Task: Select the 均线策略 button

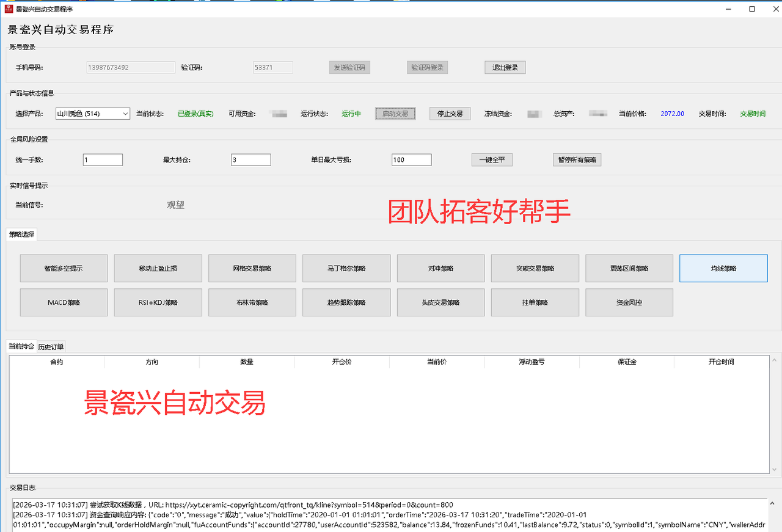Action: [723, 268]
